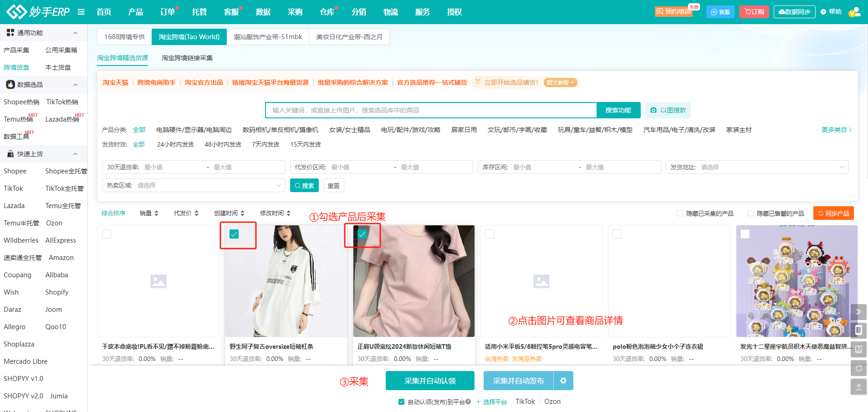Screen dimensions: 868x412
Task: Click the 数据同步 cloud button
Action: click(795, 12)
